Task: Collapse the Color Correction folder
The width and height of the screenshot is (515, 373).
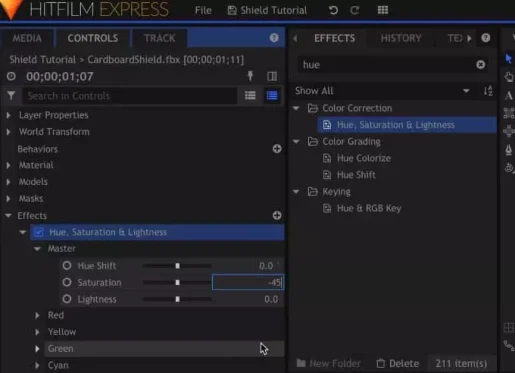Action: 296,108
